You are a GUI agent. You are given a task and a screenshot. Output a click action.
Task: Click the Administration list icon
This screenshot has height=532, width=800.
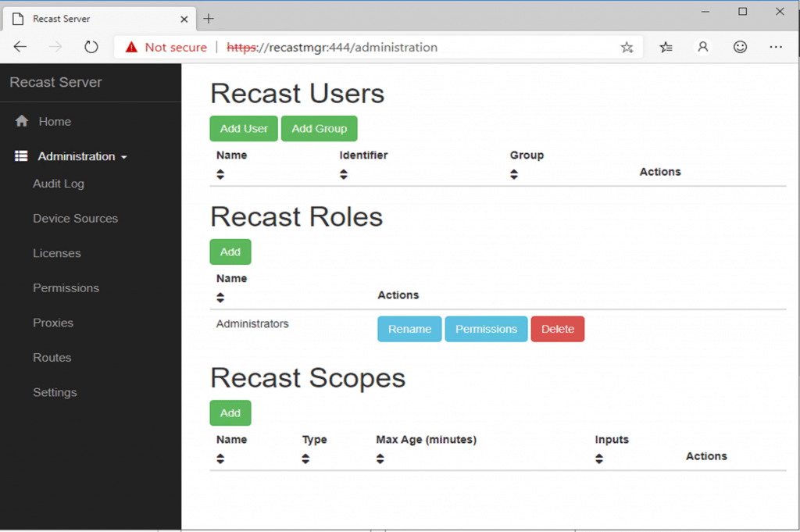pyautogui.click(x=21, y=155)
